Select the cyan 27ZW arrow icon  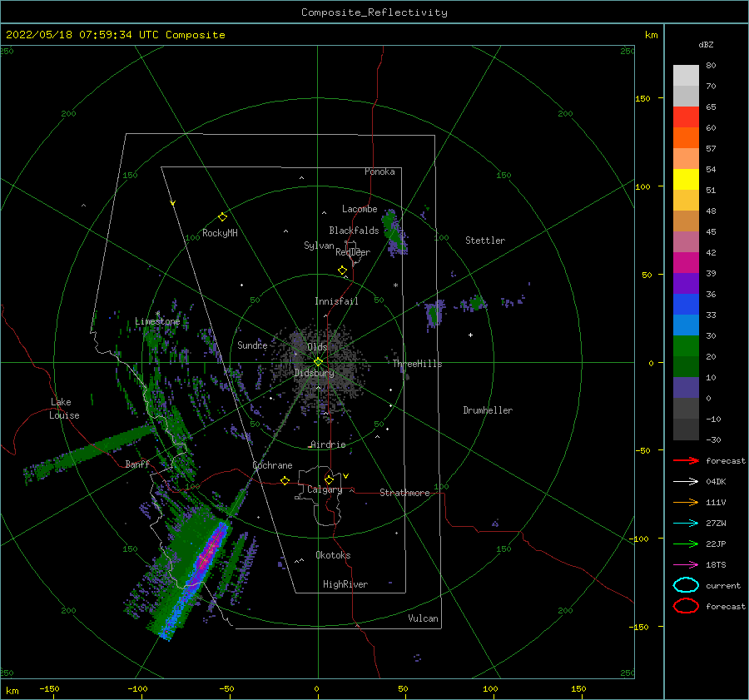pos(686,524)
